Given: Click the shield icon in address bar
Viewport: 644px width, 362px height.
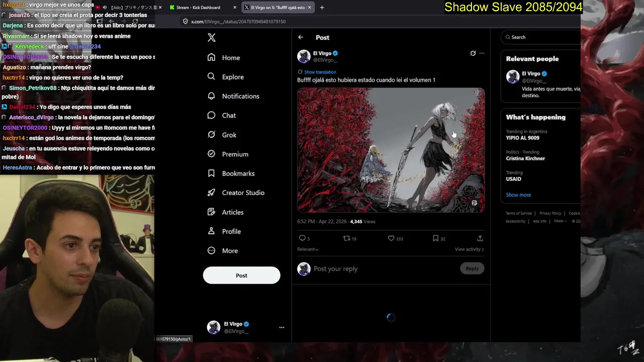Looking at the screenshot, I should pyautogui.click(x=185, y=22).
